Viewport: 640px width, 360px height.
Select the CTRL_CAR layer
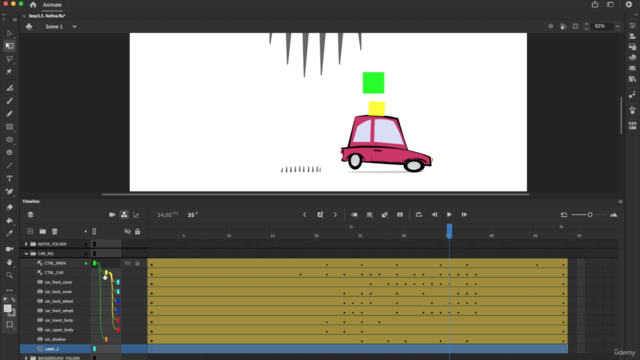pyautogui.click(x=54, y=273)
